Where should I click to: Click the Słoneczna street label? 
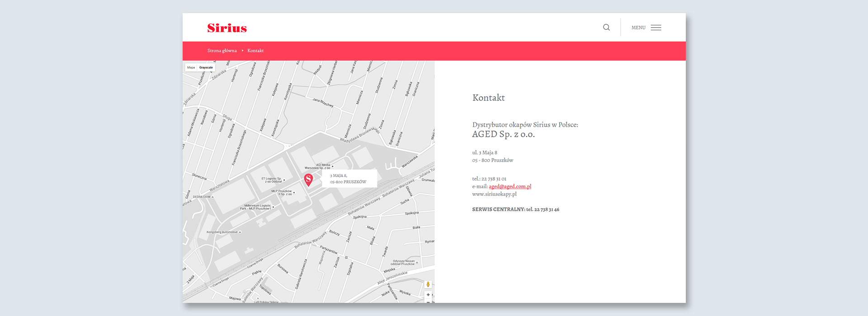[199, 177]
